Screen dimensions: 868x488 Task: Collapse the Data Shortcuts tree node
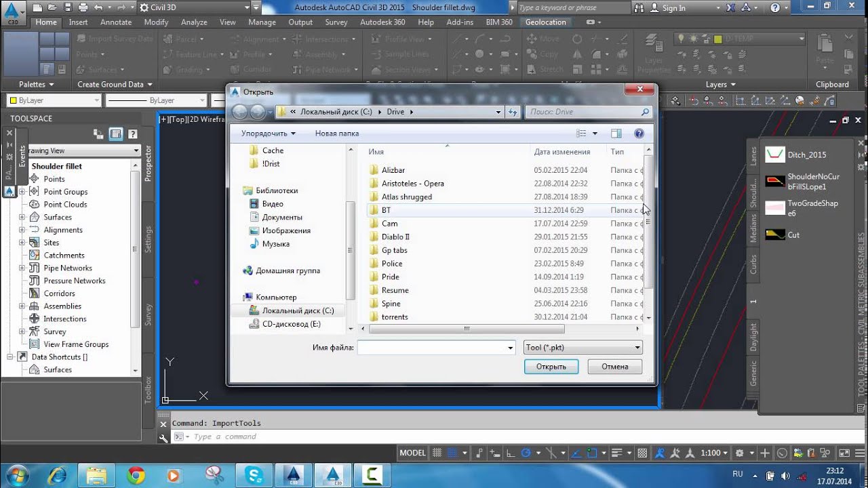9,357
